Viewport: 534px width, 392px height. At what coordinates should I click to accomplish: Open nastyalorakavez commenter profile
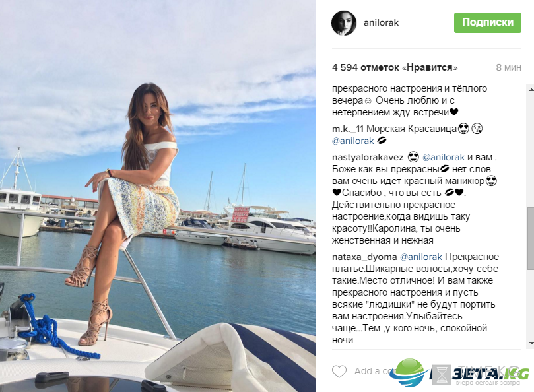[x=368, y=157]
